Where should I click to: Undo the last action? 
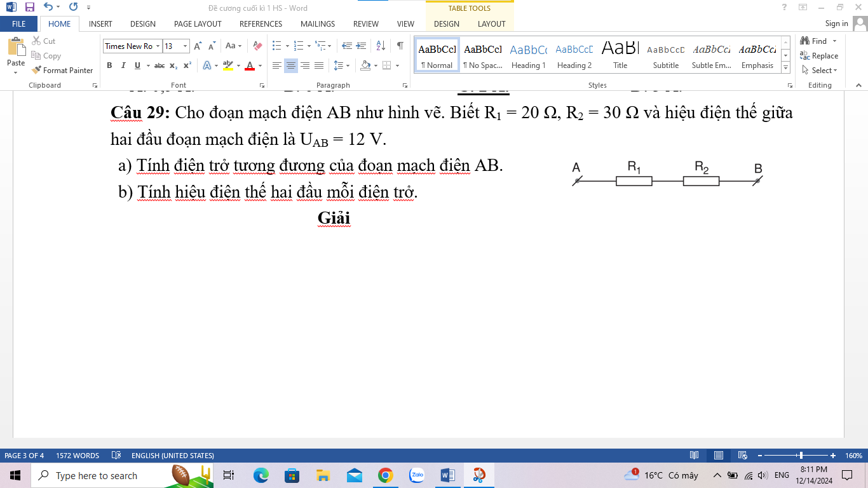tap(48, 8)
